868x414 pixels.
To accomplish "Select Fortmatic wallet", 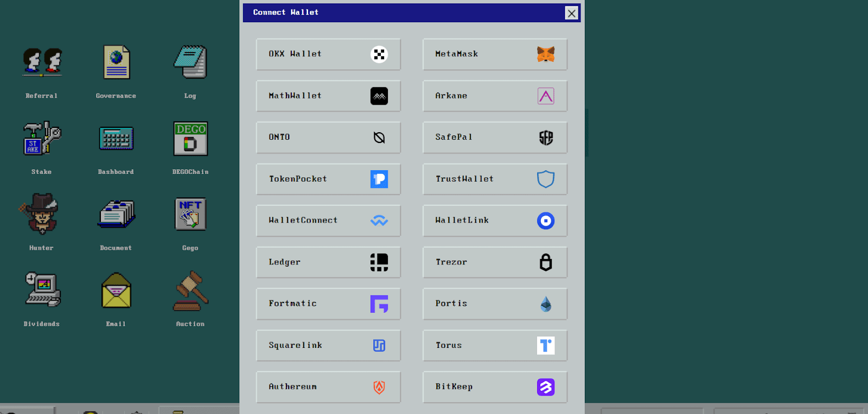I will click(x=328, y=304).
